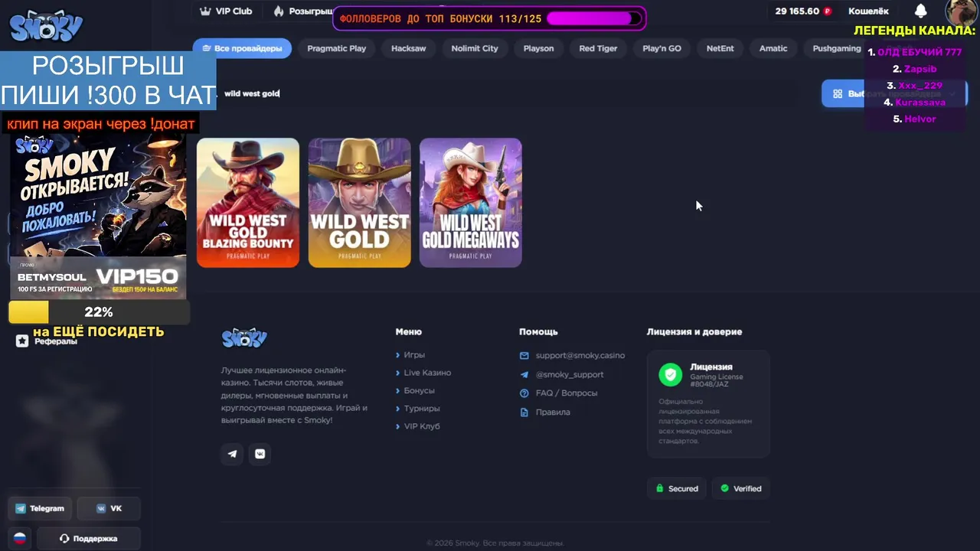This screenshot has height=551, width=980.
Task: Open Wild West Gold Megaways game
Action: [x=471, y=203]
